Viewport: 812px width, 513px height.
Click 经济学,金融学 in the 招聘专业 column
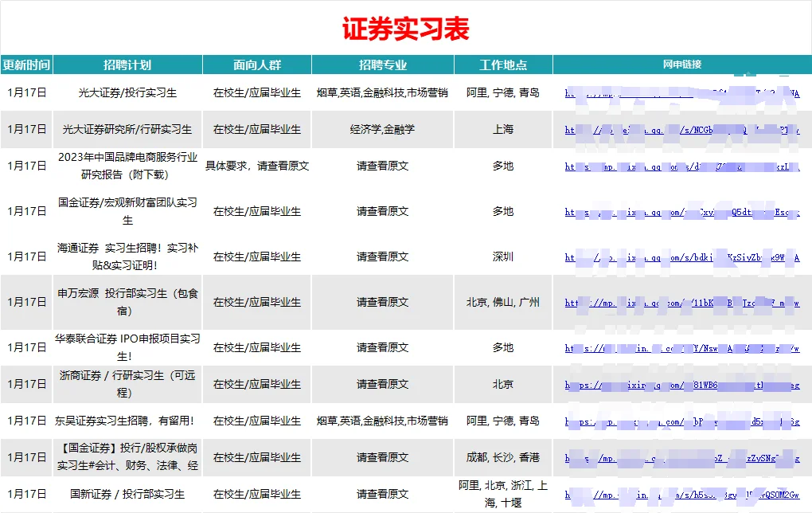pyautogui.click(x=383, y=129)
